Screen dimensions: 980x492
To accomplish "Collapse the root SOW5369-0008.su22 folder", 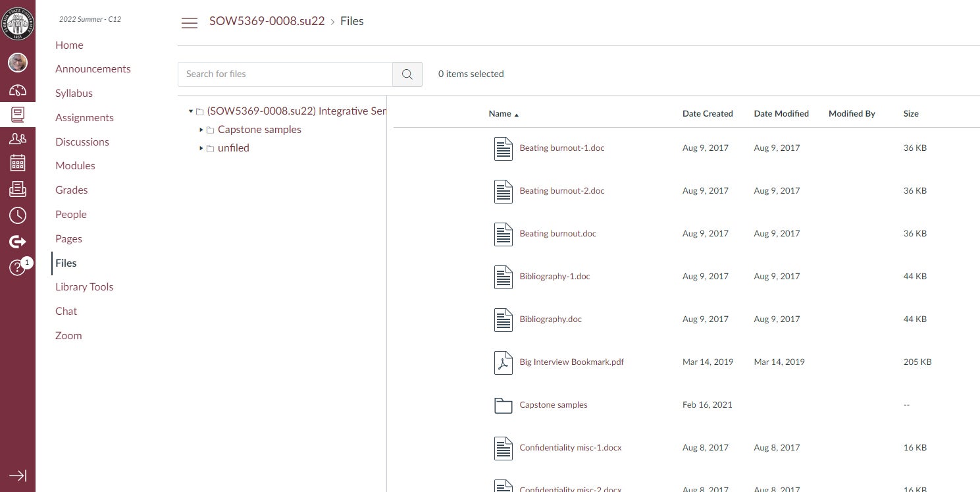I will pos(191,111).
